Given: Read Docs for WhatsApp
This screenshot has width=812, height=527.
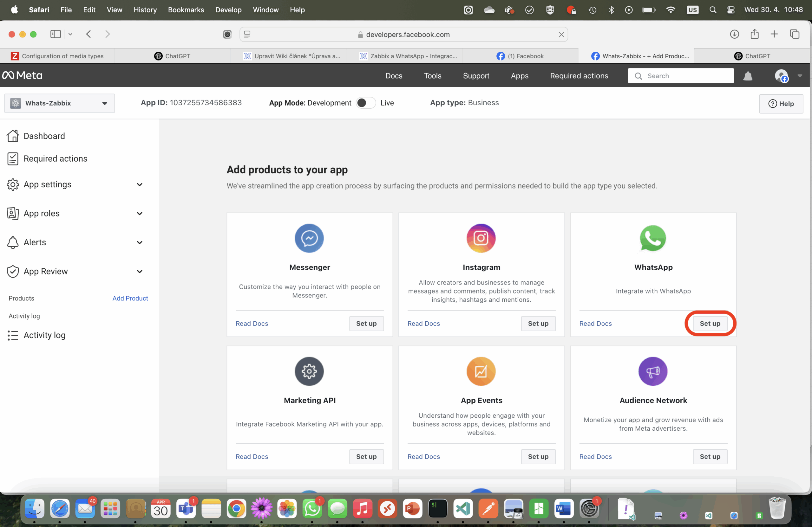Looking at the screenshot, I should tap(595, 323).
